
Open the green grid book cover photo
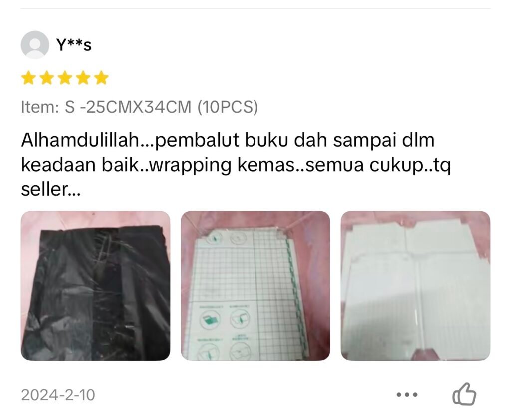pos(255,286)
